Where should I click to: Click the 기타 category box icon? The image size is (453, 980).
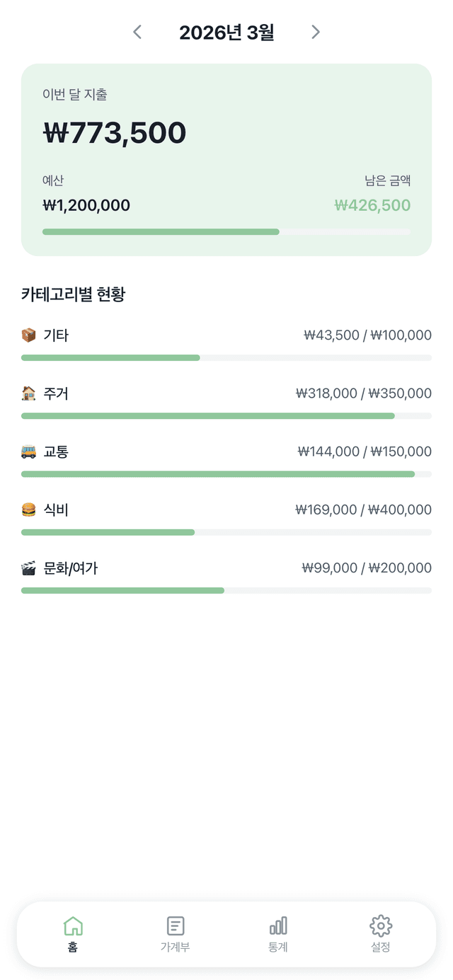click(28, 335)
